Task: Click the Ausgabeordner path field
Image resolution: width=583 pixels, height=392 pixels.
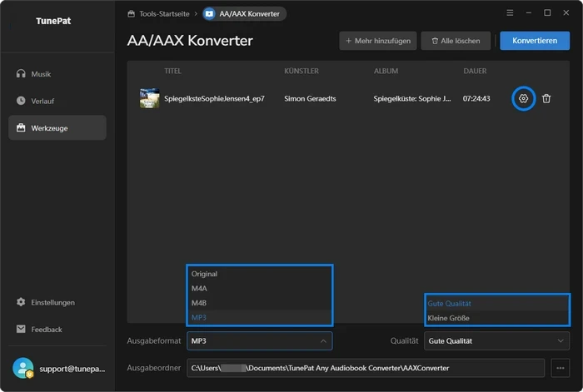Action: coord(366,368)
